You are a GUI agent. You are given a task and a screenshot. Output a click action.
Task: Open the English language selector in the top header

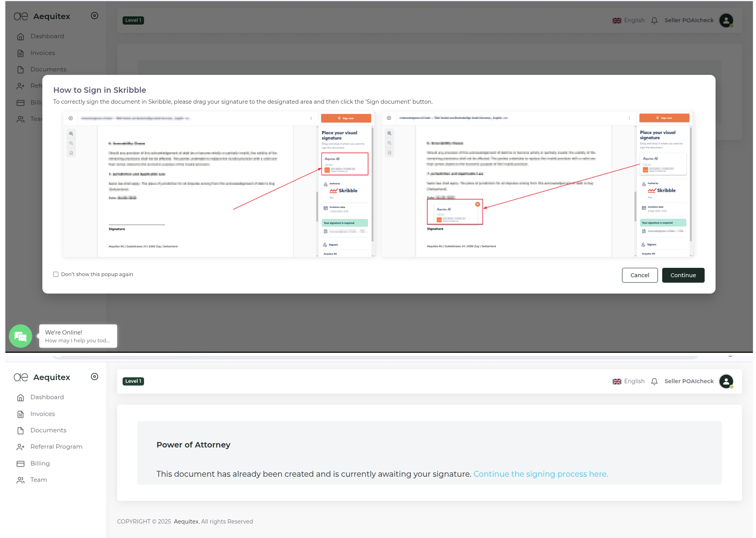coord(628,21)
